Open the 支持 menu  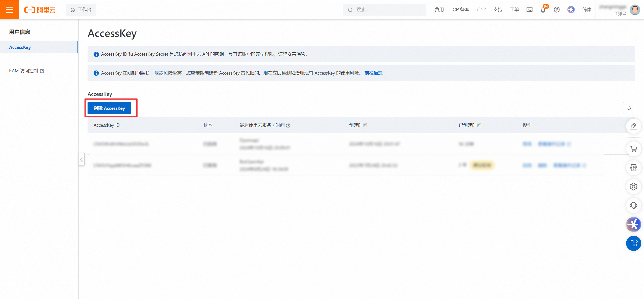(498, 10)
